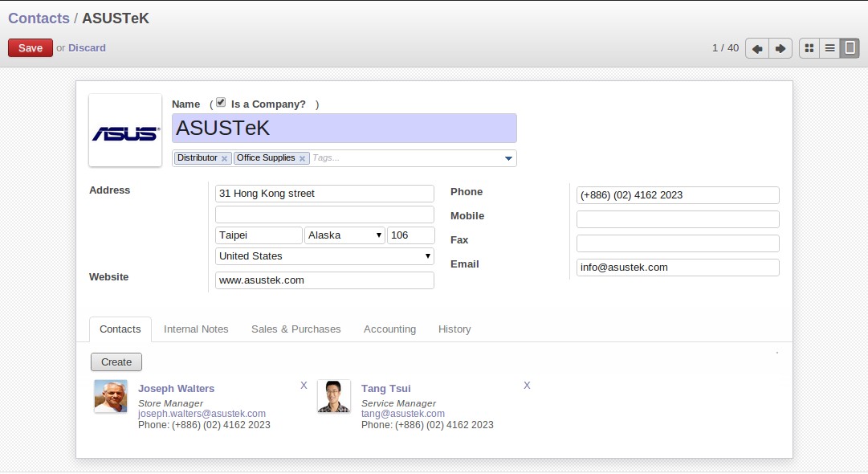The height and width of the screenshot is (474, 868).
Task: Click the empty Fax field
Action: click(678, 243)
